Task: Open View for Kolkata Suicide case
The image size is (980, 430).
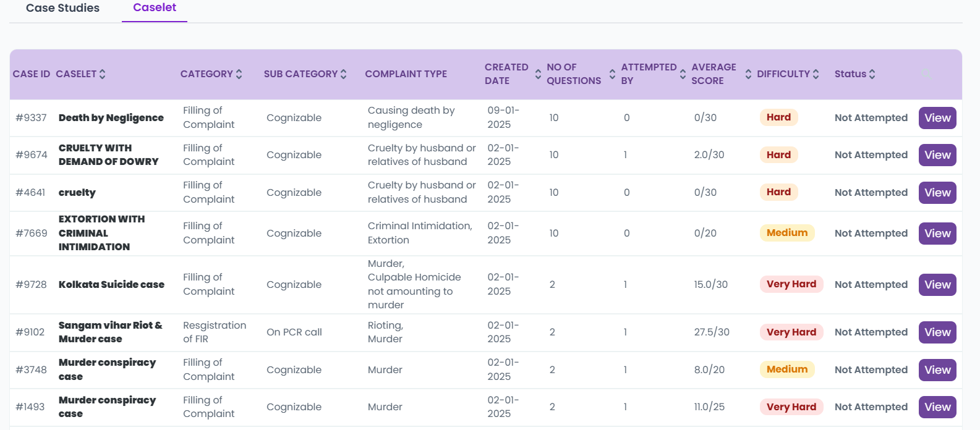Action: point(937,285)
